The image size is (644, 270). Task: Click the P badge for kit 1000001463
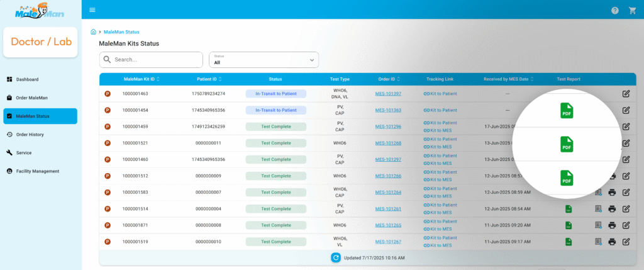pyautogui.click(x=108, y=94)
